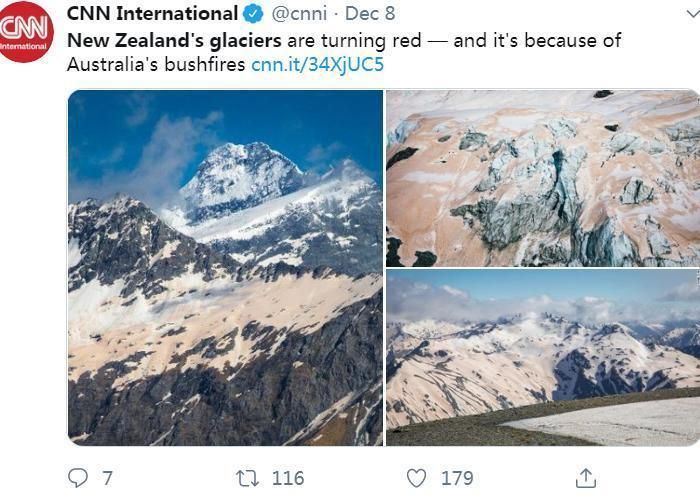Open the large snowy peak photo
Image resolution: width=700 pixels, height=503 pixels.
(225, 267)
